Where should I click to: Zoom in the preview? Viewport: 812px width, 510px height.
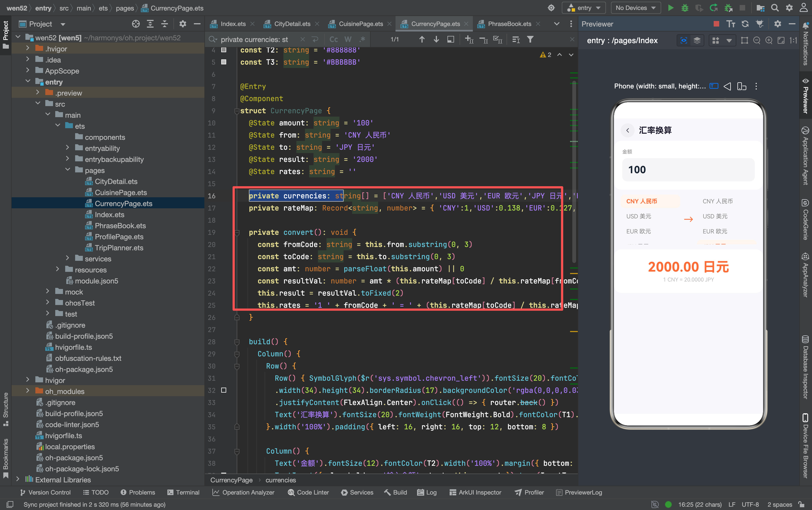(769, 41)
